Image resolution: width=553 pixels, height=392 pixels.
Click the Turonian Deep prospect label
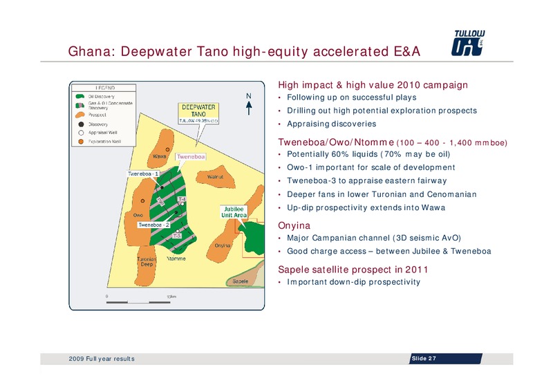point(147,261)
